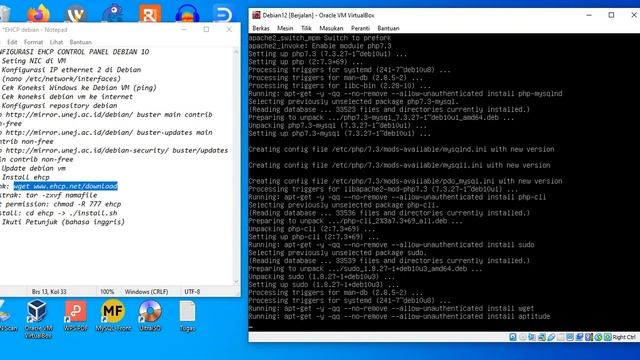640x360 pixels.
Task: Click VirtualBox display status icon
Action: tap(570, 337)
